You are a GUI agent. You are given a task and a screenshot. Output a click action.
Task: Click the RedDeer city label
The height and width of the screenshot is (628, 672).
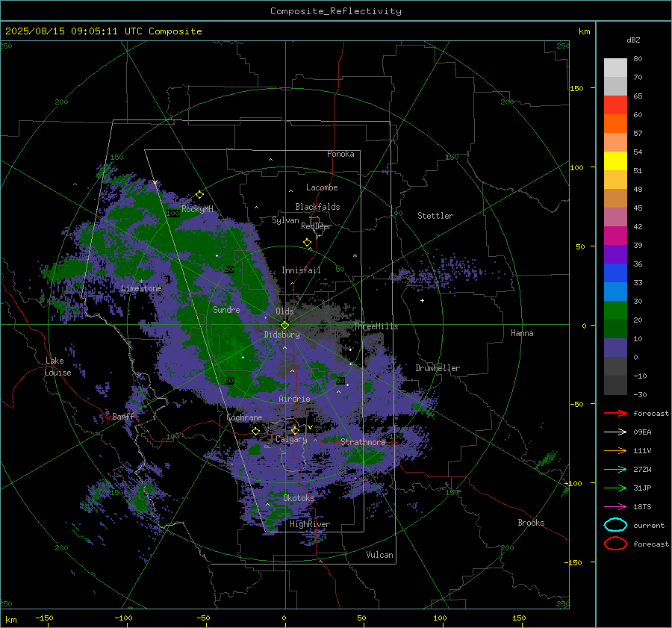coord(317,226)
